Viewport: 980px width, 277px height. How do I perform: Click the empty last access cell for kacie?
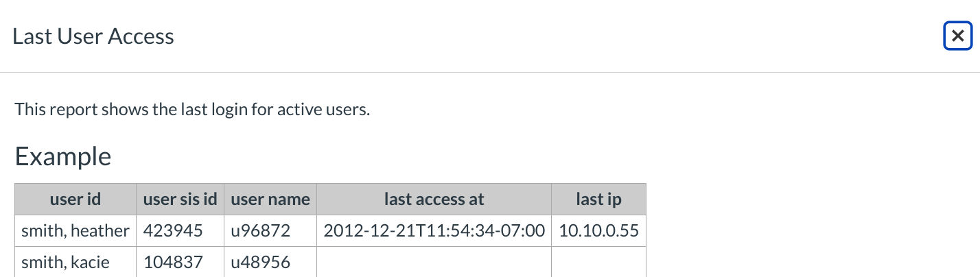click(434, 262)
